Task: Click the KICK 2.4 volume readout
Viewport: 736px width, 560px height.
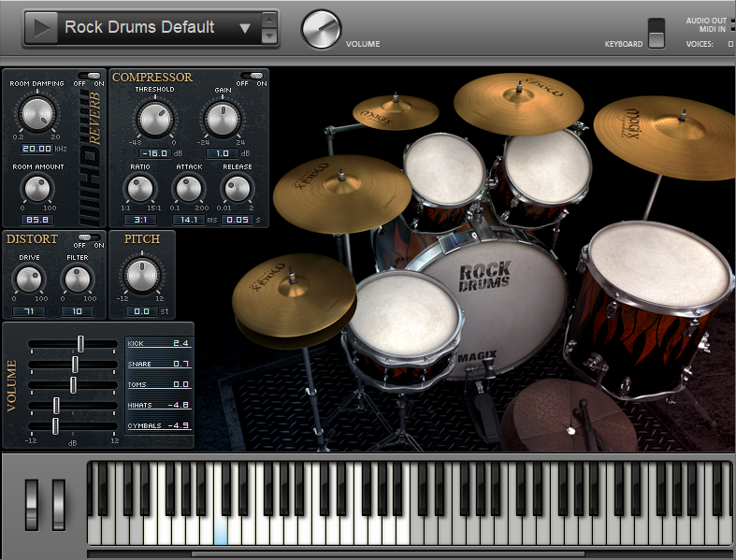Action: [x=159, y=344]
